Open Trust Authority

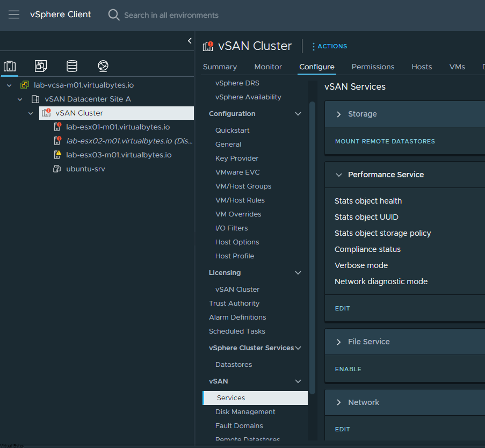(234, 303)
